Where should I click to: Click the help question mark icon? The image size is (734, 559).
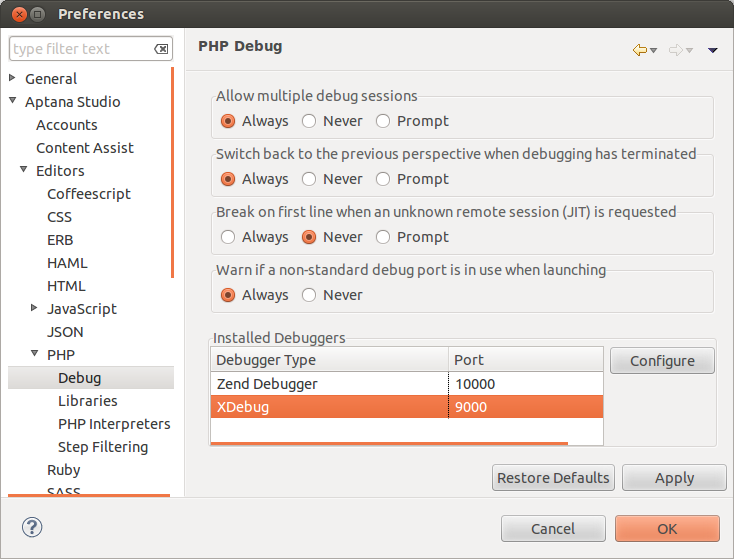coord(31,527)
